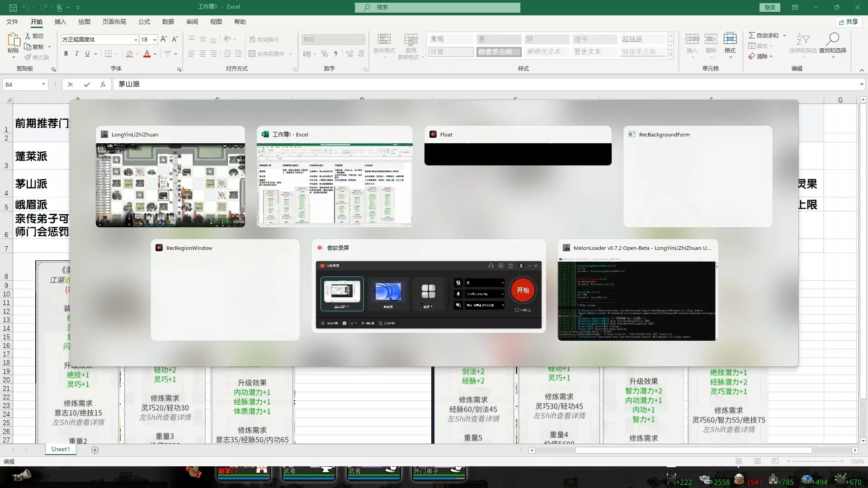Click the percent style icon
868x488 pixels.
(324, 54)
